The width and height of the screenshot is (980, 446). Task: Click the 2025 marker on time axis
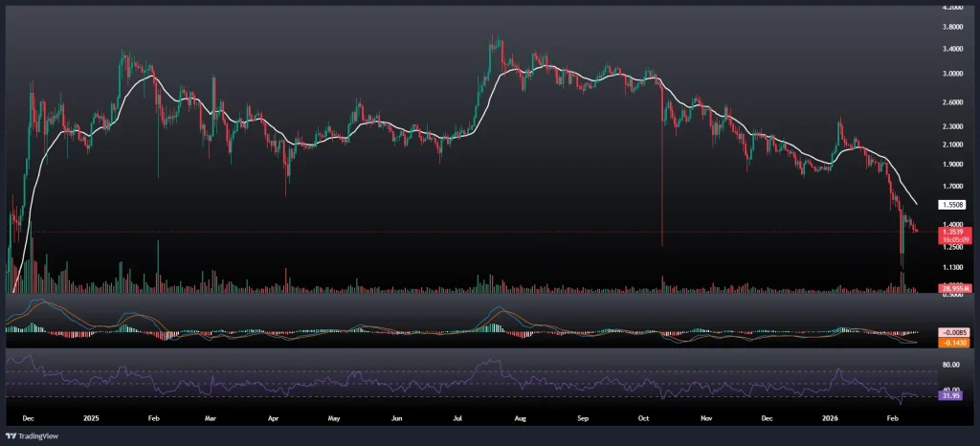[x=92, y=418]
